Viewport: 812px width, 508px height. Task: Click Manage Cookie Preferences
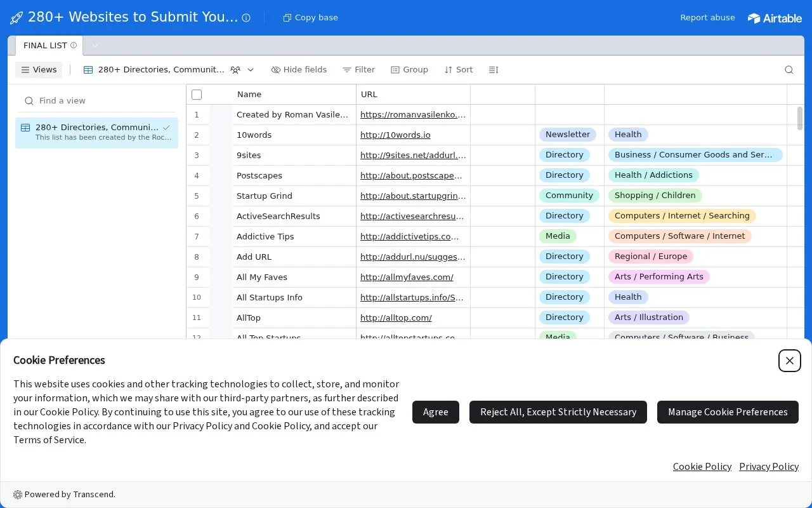728,412
